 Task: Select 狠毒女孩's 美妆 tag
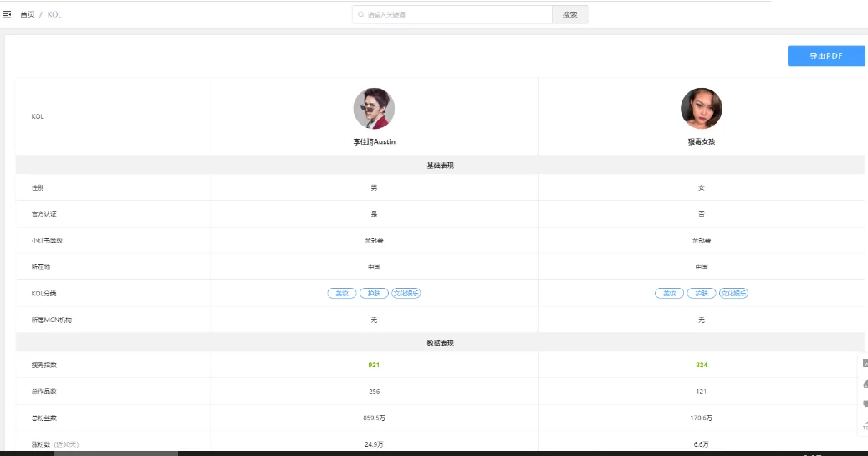669,294
